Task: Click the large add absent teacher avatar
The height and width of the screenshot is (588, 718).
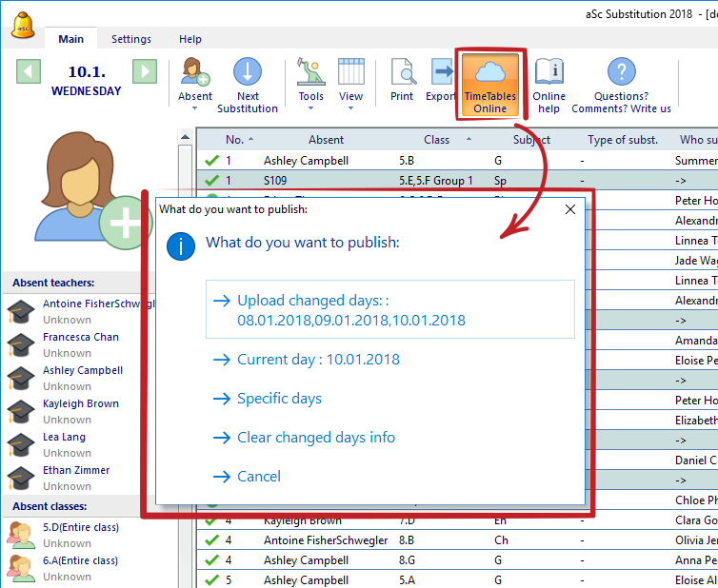Action: pyautogui.click(x=93, y=190)
